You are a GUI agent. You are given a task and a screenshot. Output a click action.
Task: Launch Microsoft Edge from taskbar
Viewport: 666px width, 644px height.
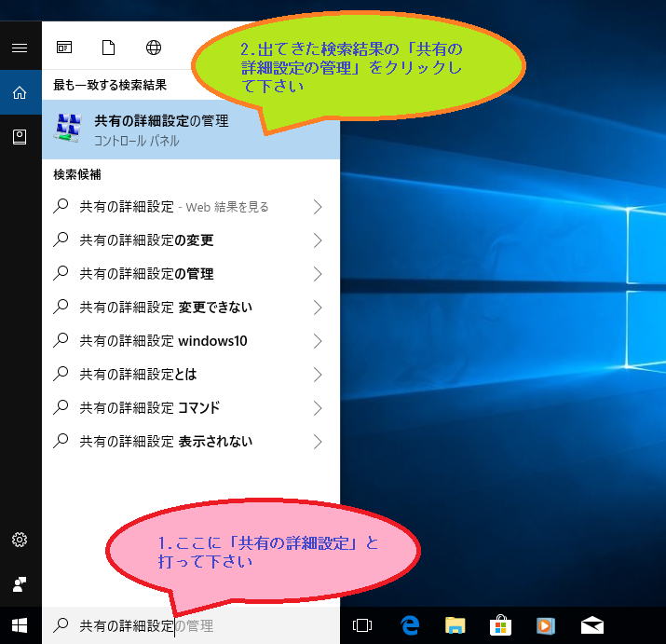(x=410, y=625)
